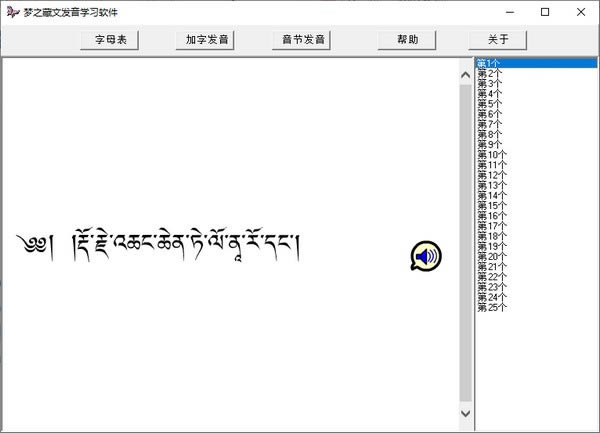Open 加字发音 pronunciation section
Screen dimensions: 600x433
(207, 40)
